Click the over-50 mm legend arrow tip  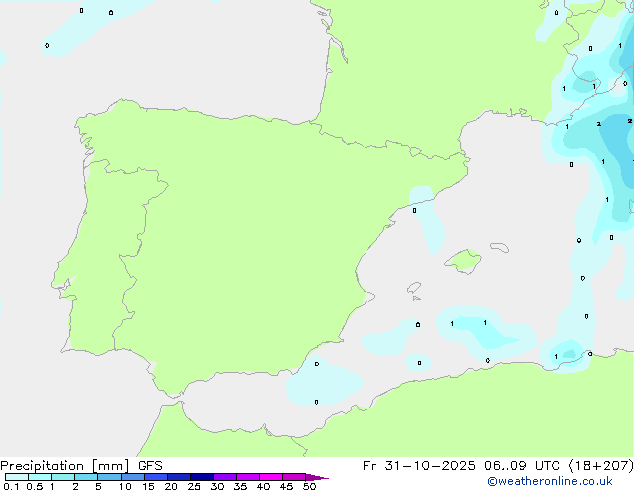[317, 477]
